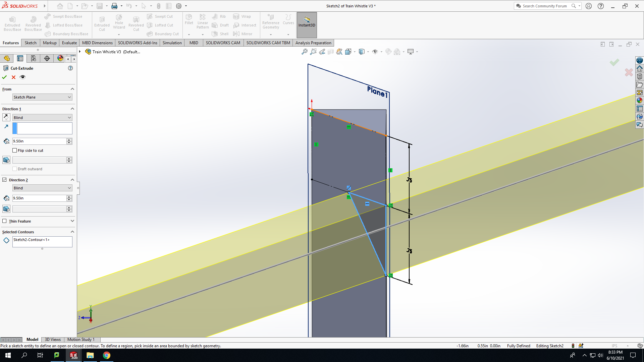644x362 pixels.
Task: Open the ConfigurationManager tab icon
Action: [34, 58]
